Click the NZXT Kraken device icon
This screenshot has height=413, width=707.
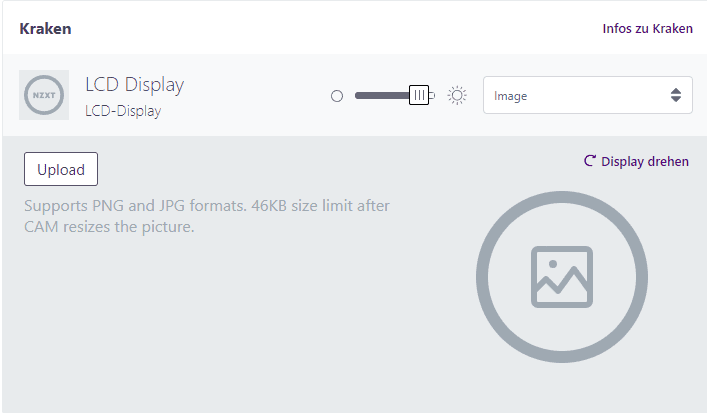[x=44, y=95]
